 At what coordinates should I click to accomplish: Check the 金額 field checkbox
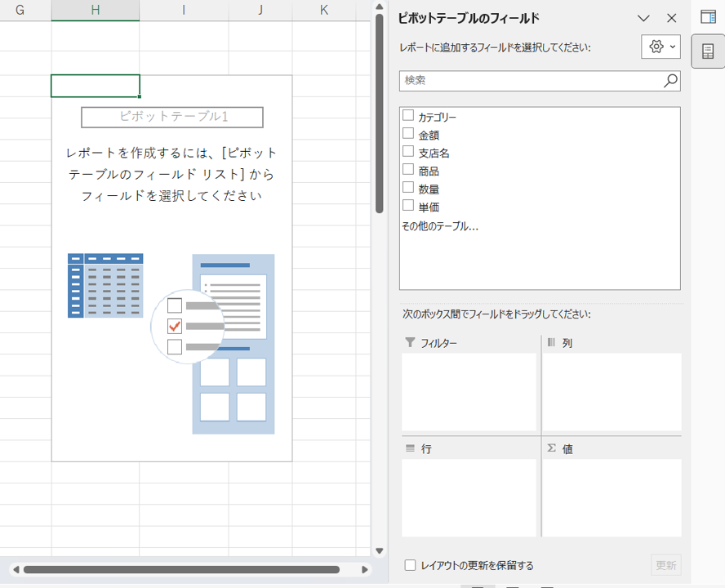(408, 134)
